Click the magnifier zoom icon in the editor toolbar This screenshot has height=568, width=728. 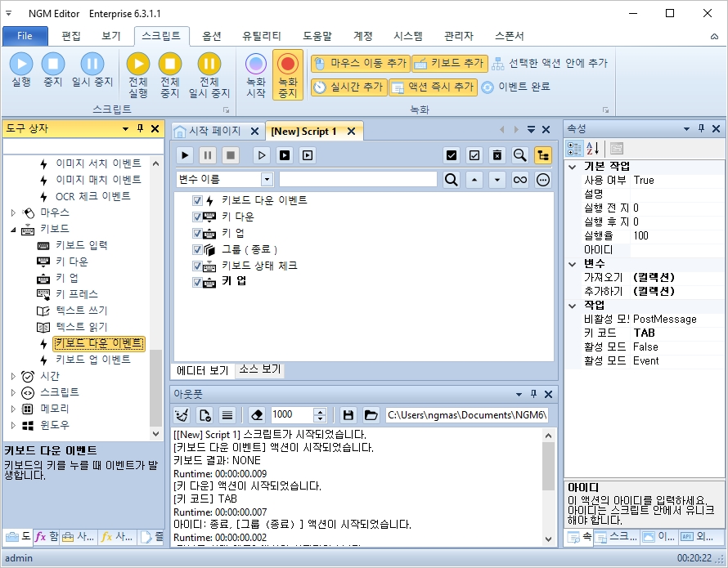(x=519, y=155)
